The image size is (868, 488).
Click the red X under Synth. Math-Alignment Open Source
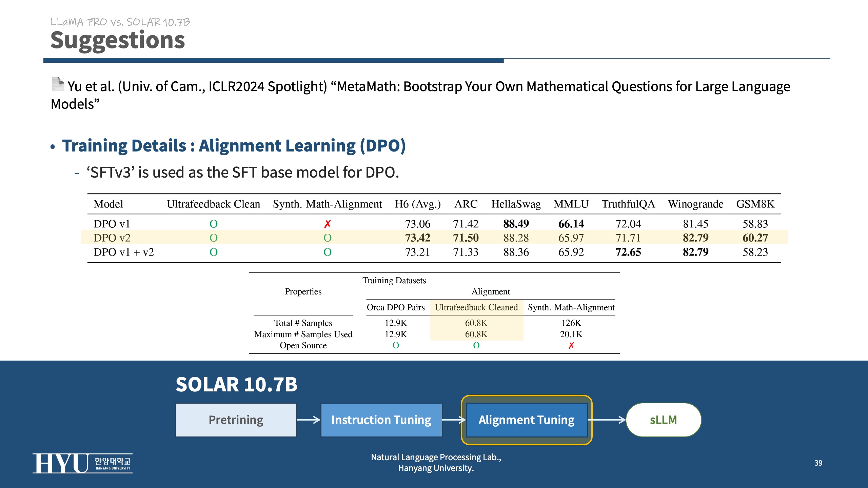(571, 345)
